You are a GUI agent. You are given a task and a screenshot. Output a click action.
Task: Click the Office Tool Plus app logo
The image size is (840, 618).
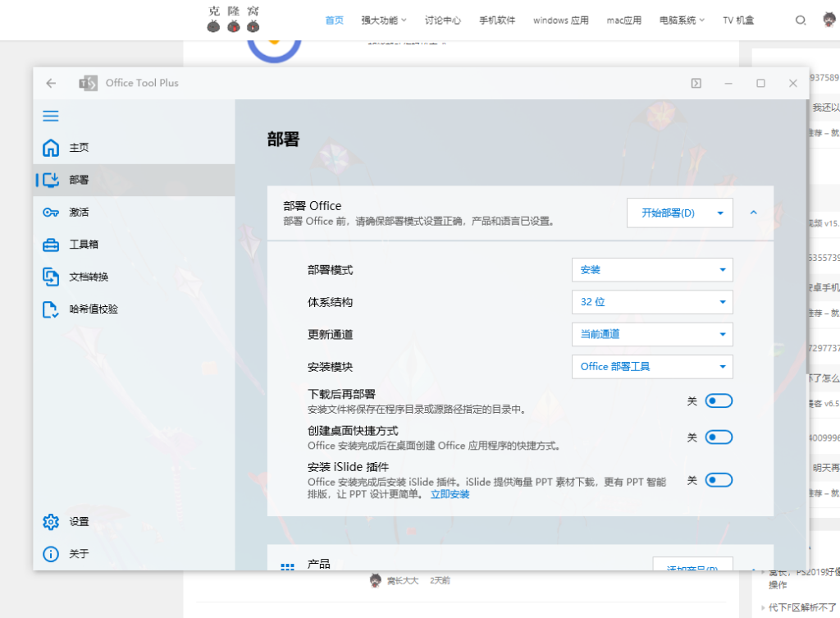click(89, 83)
